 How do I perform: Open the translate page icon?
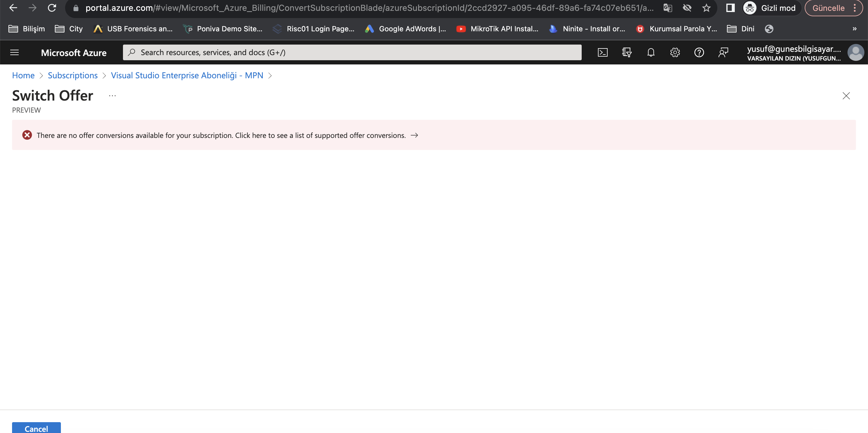(x=668, y=8)
